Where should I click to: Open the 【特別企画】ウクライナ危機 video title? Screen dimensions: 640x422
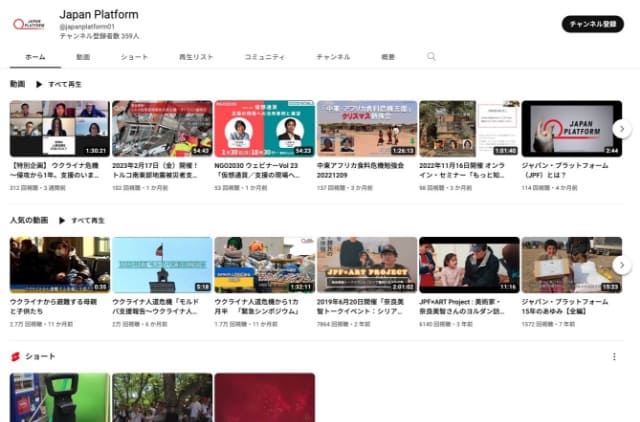[55, 170]
